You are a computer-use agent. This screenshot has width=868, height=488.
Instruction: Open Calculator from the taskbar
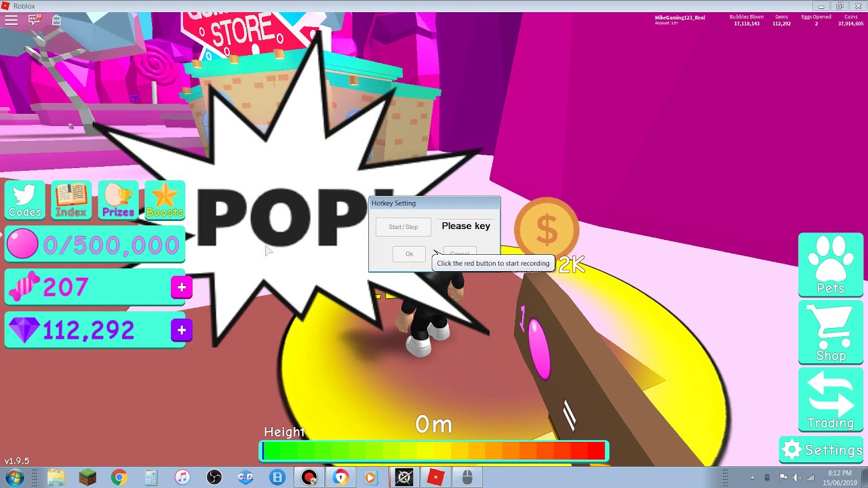151,478
